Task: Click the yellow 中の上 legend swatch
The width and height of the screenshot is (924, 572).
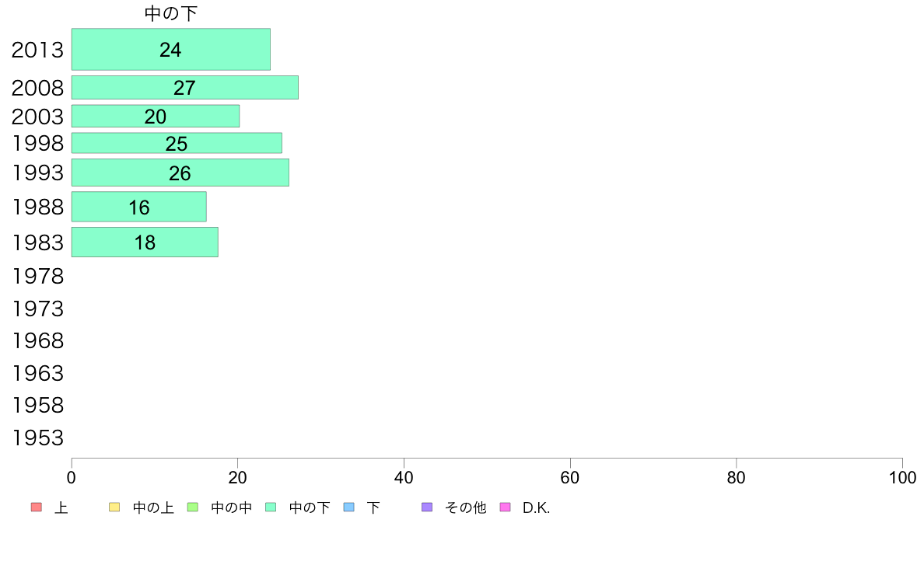Action: (114, 507)
